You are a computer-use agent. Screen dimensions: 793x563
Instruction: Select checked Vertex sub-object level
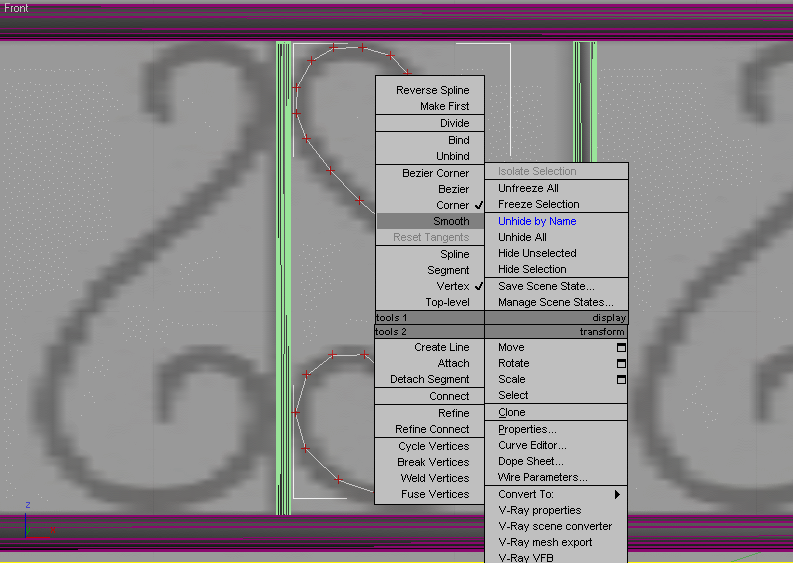(x=453, y=286)
